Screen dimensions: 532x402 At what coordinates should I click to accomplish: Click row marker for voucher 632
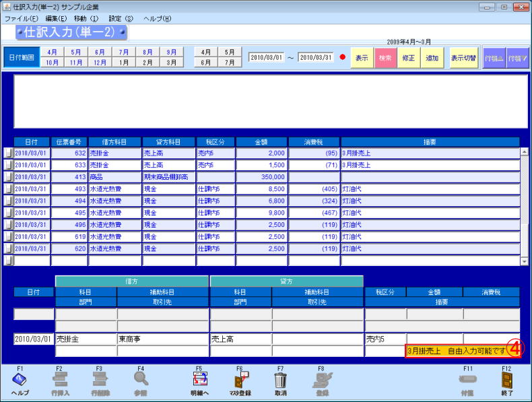coord(8,153)
